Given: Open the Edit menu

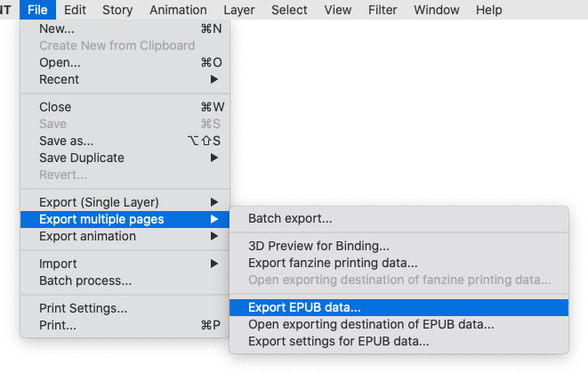Looking at the screenshot, I should 76,10.
